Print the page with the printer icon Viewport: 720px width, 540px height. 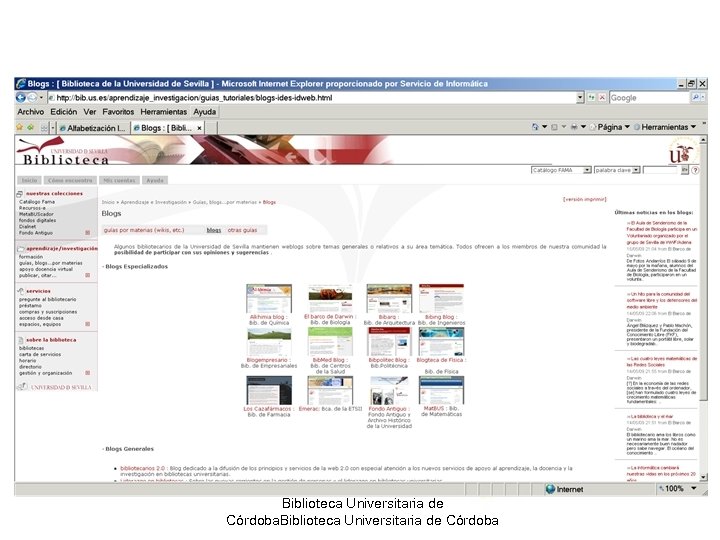[x=574, y=127]
